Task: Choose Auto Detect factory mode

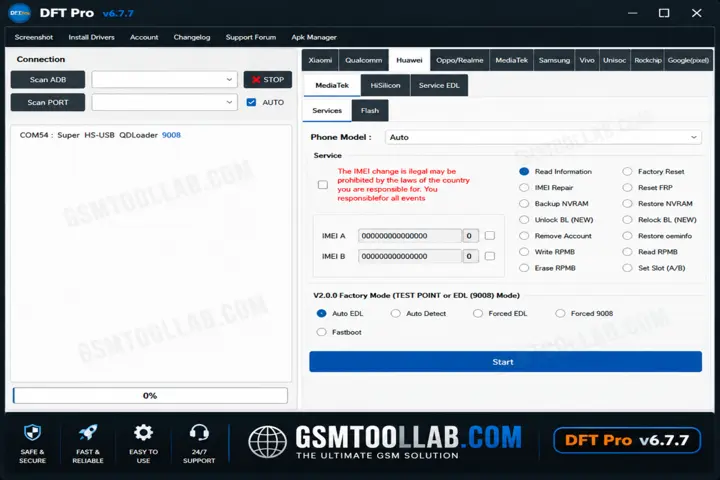Action: pos(395,313)
